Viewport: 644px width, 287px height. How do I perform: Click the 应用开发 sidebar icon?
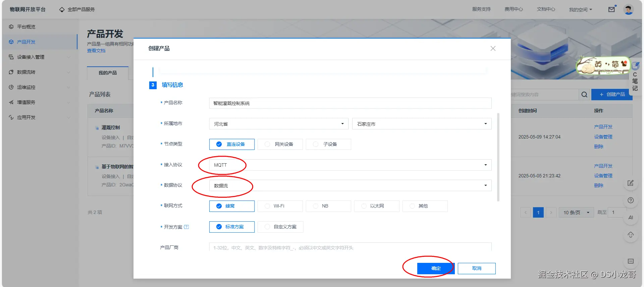pyautogui.click(x=11, y=117)
